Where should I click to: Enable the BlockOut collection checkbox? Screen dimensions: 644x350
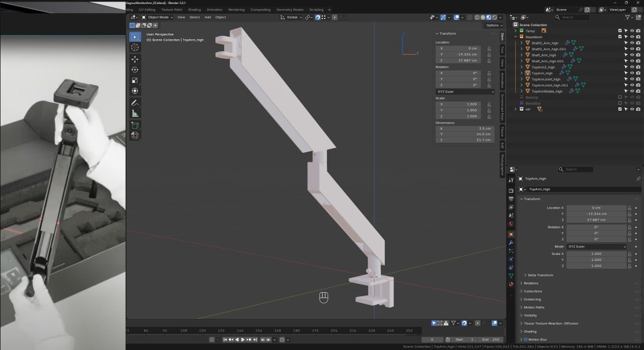pos(620,103)
